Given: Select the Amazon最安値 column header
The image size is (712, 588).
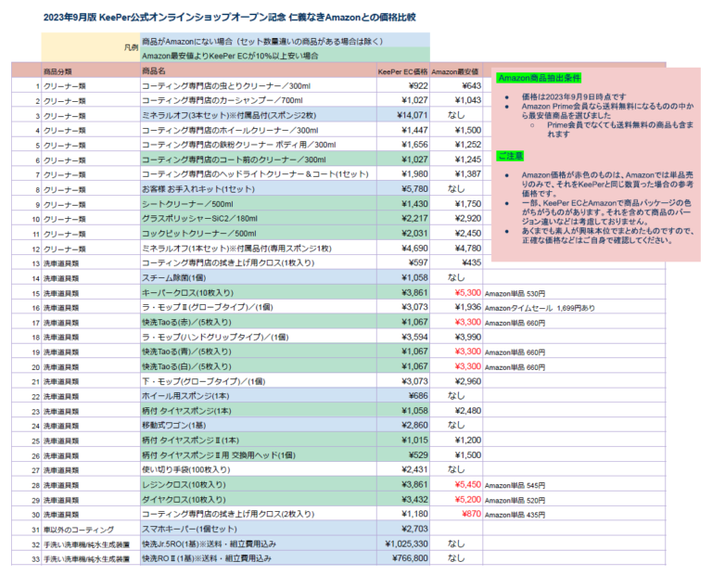Looking at the screenshot, I should pyautogui.click(x=455, y=70).
